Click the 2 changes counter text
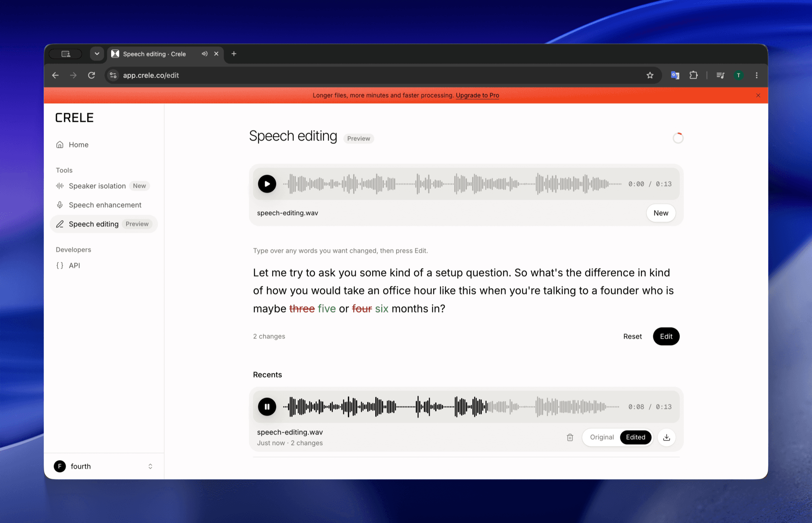The width and height of the screenshot is (812, 523). point(269,336)
